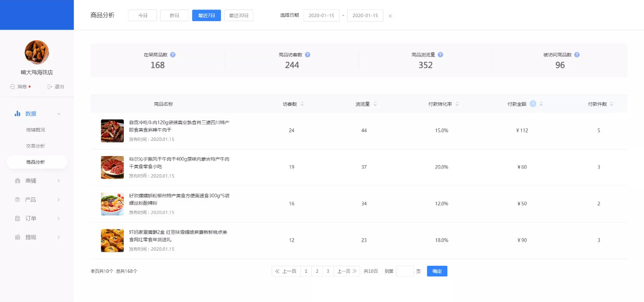This screenshot has height=302, width=644.
Task: Click the help icon beside 商品浏览量
Action: point(440,55)
